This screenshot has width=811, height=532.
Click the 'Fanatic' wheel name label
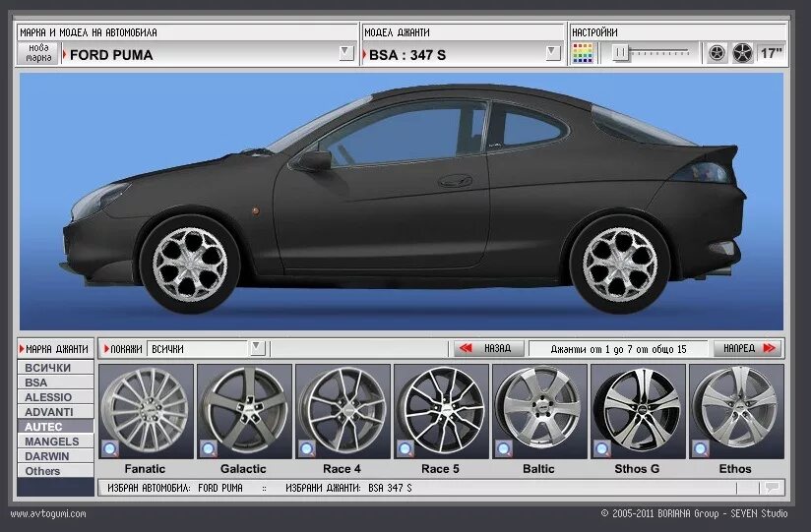tap(145, 469)
